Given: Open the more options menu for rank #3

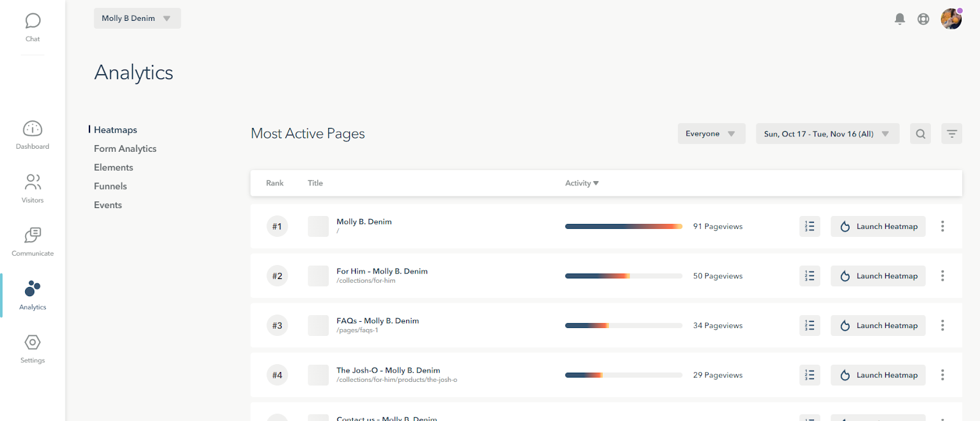Looking at the screenshot, I should [x=943, y=326].
